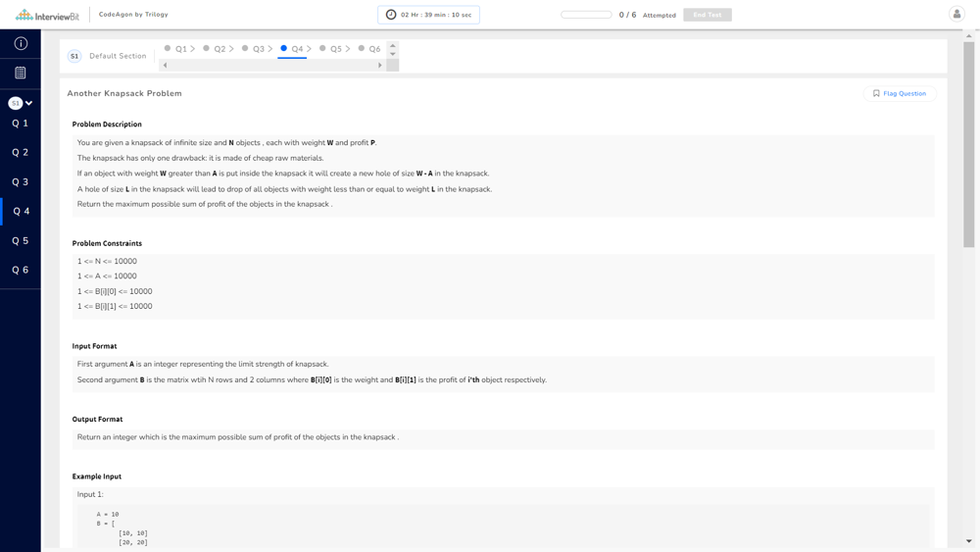Click the CodeAgon by Trilogy title
Screen dimensions: 980x552
click(133, 15)
